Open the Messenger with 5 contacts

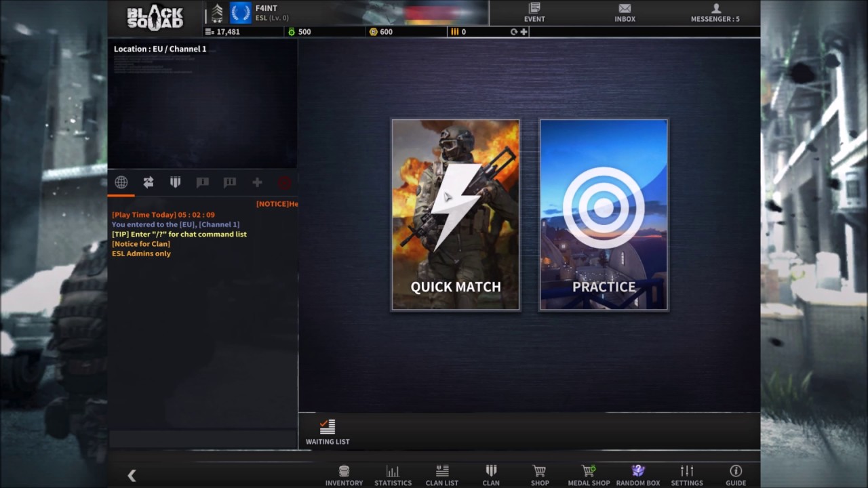click(715, 13)
